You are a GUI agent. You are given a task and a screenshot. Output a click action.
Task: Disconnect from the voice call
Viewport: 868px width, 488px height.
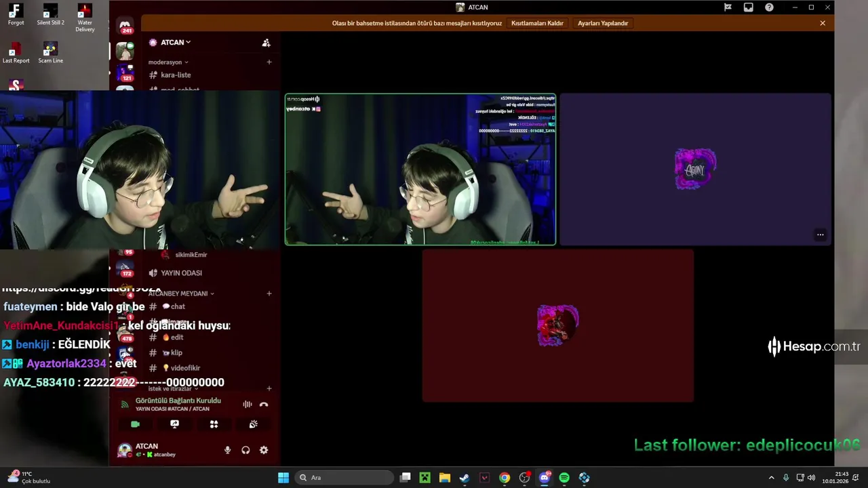coord(264,405)
